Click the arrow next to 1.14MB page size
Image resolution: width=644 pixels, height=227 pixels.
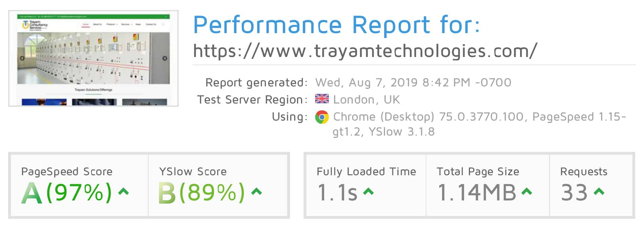pos(526,192)
